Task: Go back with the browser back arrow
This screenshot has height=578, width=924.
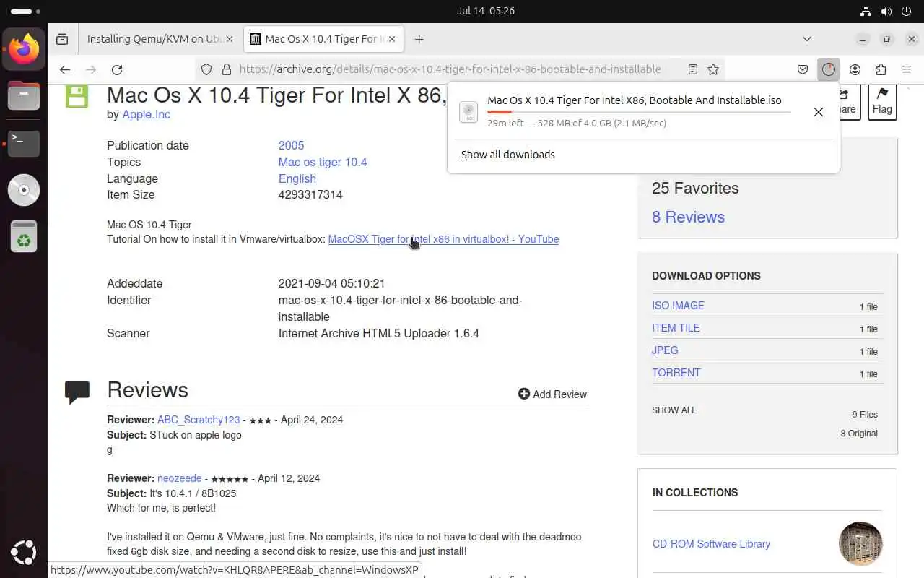Action: 65,69
